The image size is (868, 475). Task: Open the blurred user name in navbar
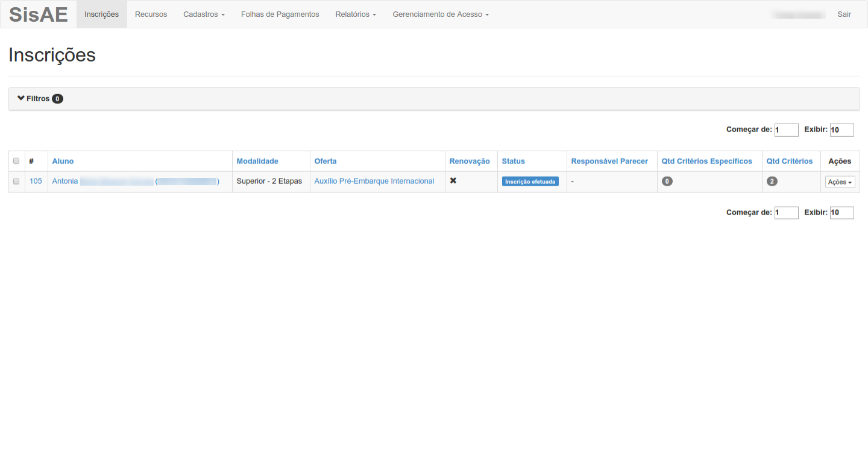[798, 14]
